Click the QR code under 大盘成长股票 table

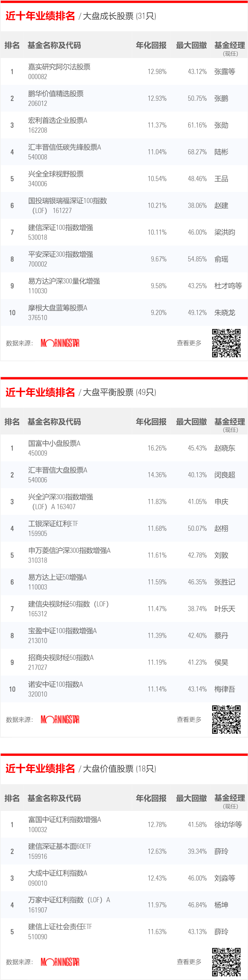[226, 343]
